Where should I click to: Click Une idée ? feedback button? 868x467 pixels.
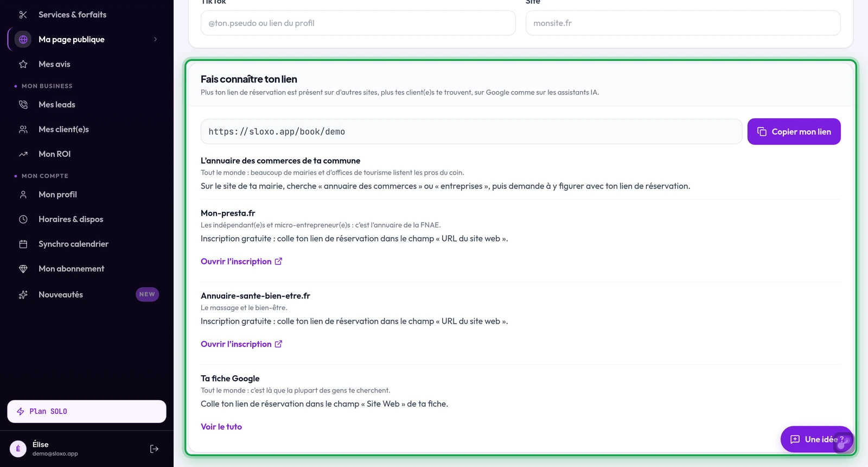pos(816,439)
